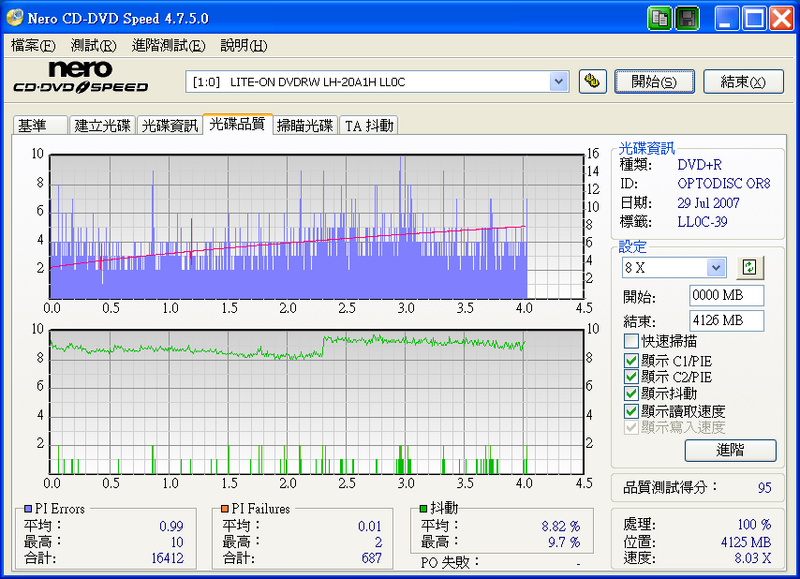Image resolution: width=800 pixels, height=579 pixels.
Task: Click the PI Errors maximum value 10
Action: (177, 542)
